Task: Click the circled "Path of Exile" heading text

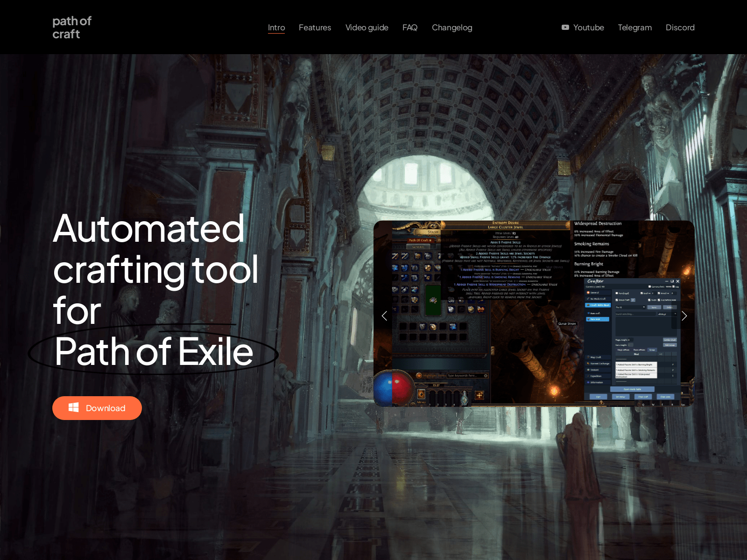Action: [x=154, y=351]
